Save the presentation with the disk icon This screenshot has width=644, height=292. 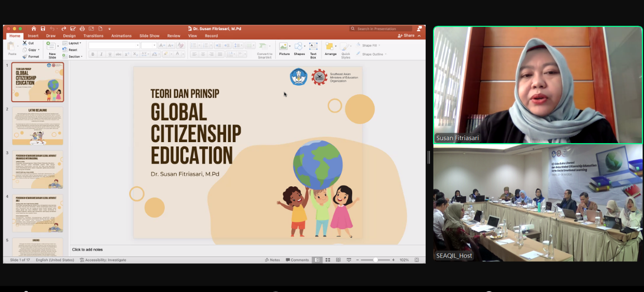43,29
